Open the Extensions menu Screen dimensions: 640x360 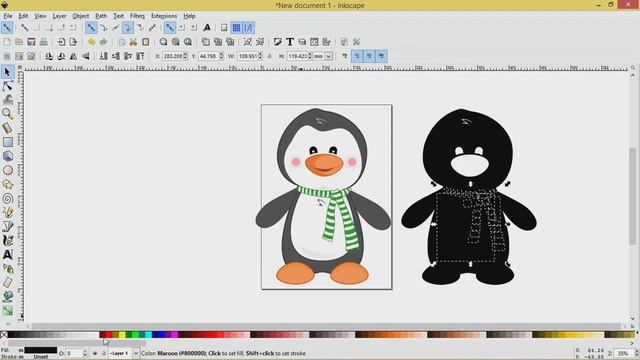(x=164, y=16)
